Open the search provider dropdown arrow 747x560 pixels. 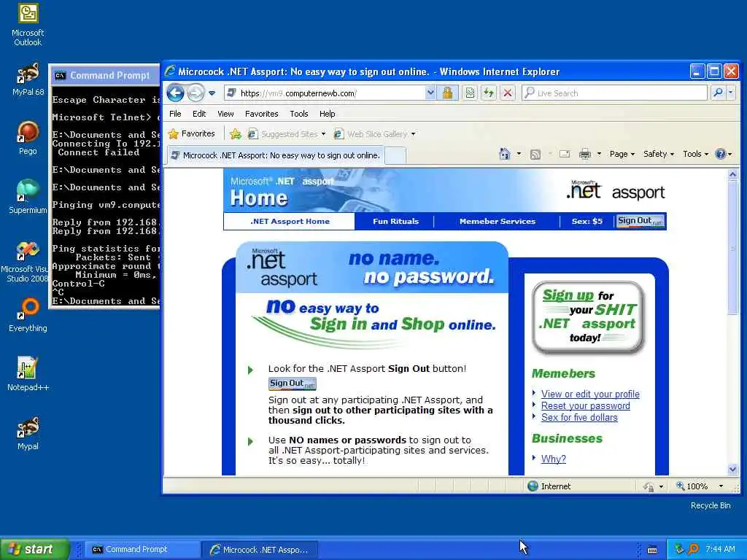pyautogui.click(x=731, y=93)
